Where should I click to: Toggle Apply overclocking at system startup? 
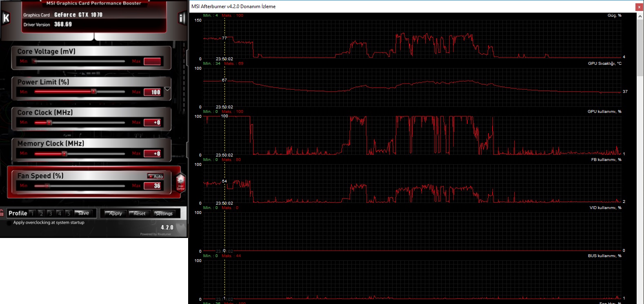pyautogui.click(x=9, y=223)
